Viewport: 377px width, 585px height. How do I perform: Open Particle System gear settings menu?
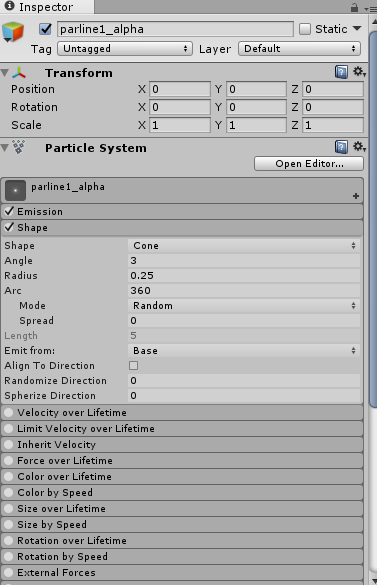click(359, 147)
